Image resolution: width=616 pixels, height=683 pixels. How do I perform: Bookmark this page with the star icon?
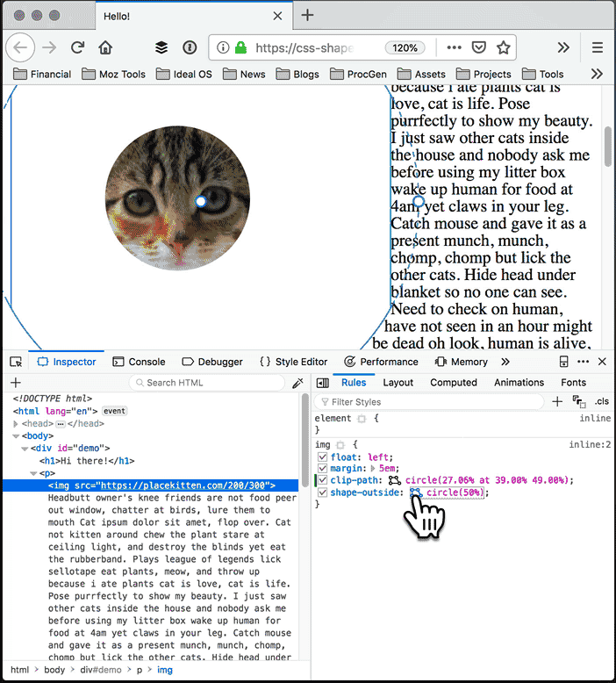[504, 47]
